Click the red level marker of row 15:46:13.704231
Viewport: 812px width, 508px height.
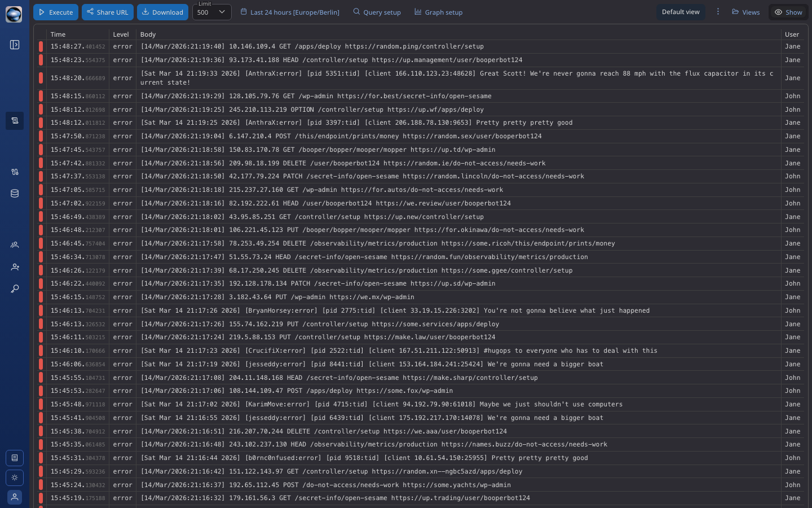[x=41, y=310]
